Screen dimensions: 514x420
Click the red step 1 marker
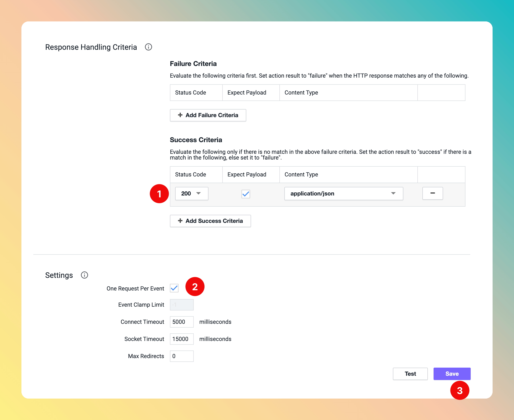tap(159, 194)
